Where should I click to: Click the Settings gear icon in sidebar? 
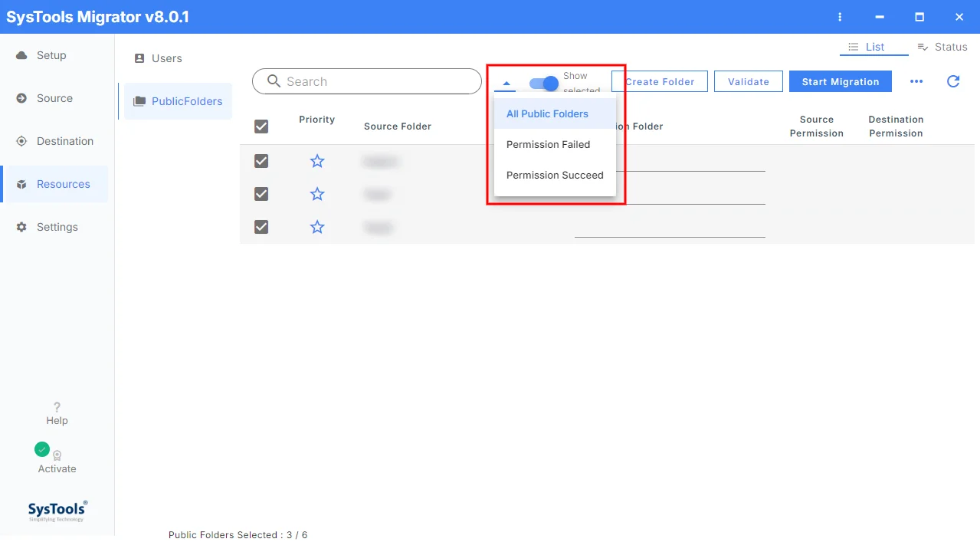(21, 227)
